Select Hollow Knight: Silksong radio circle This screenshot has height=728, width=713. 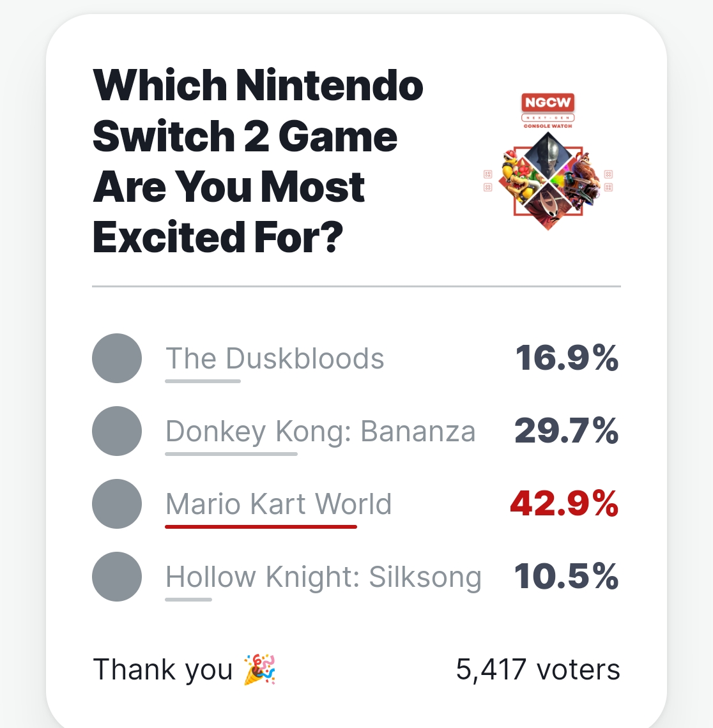coord(117,577)
